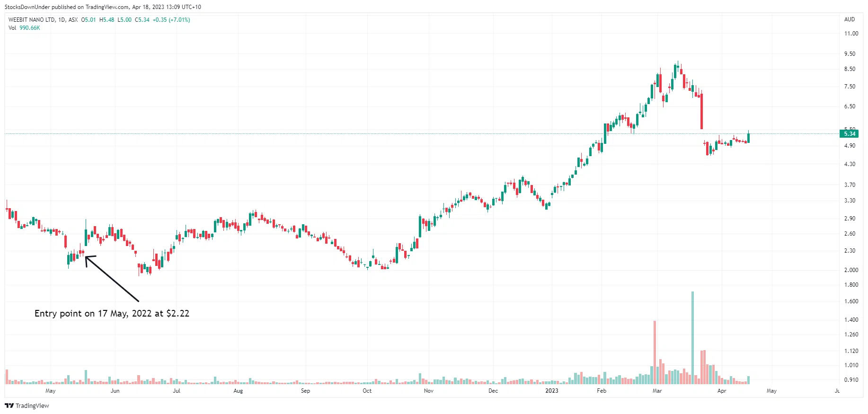Click the 2.000 level on the price axis

click(851, 270)
